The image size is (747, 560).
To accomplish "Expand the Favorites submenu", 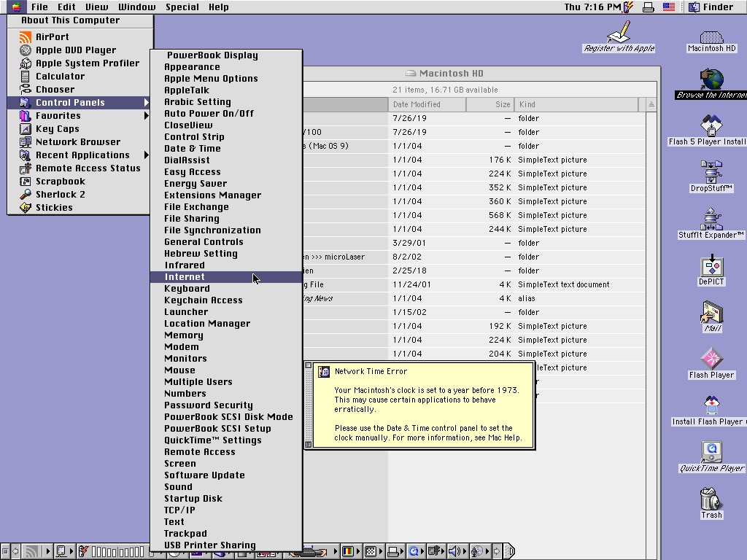I will pos(79,116).
